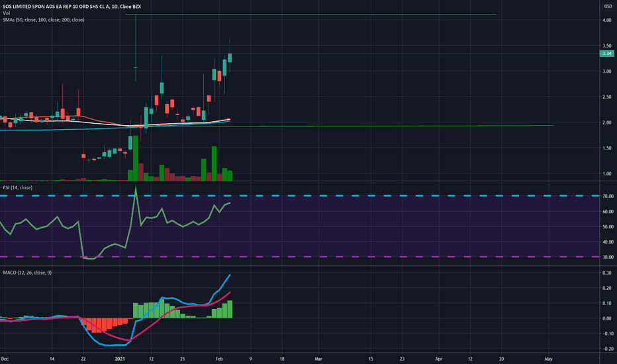
Task: Click the 4.00 price axis label
Action: point(607,20)
